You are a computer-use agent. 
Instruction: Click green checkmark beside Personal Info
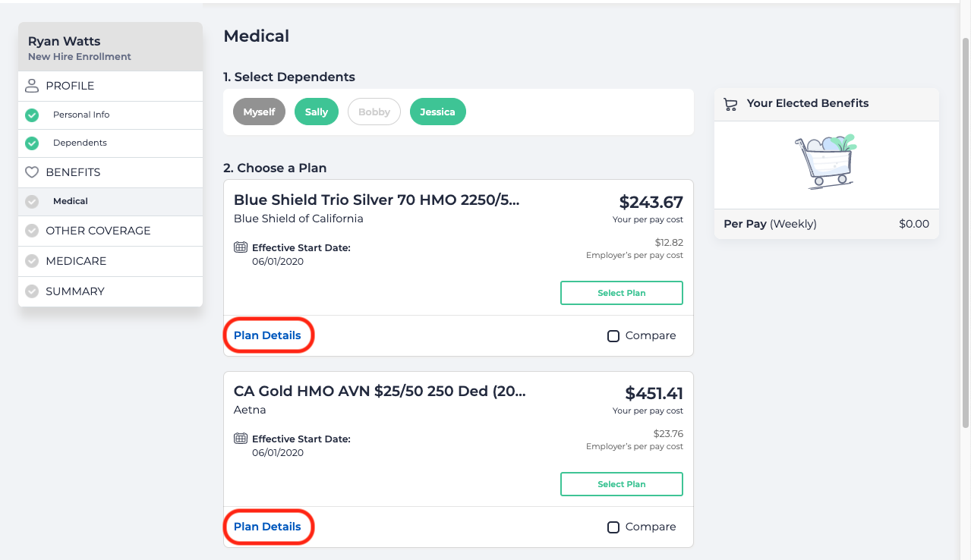[32, 115]
